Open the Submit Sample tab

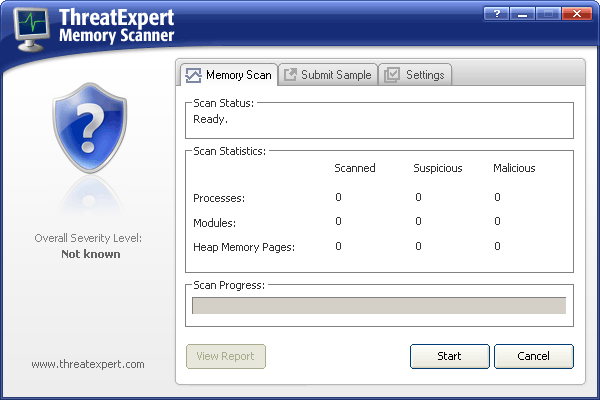tap(328, 75)
